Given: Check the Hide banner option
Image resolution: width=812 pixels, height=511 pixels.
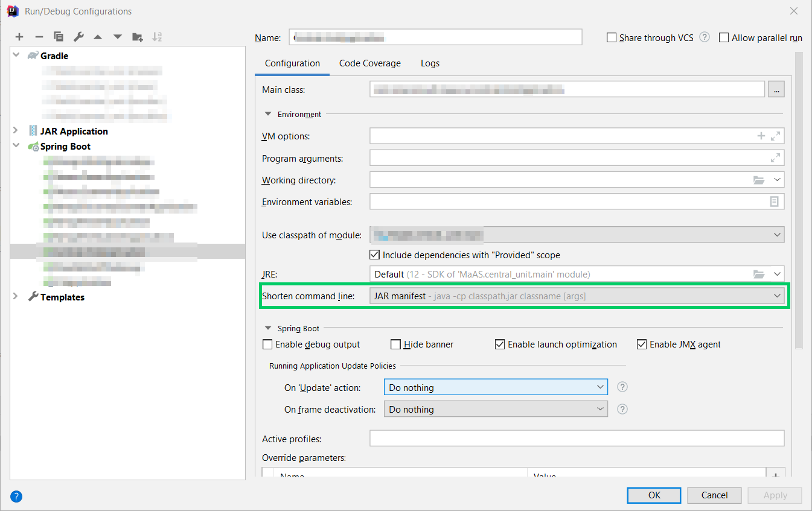Looking at the screenshot, I should pyautogui.click(x=396, y=344).
